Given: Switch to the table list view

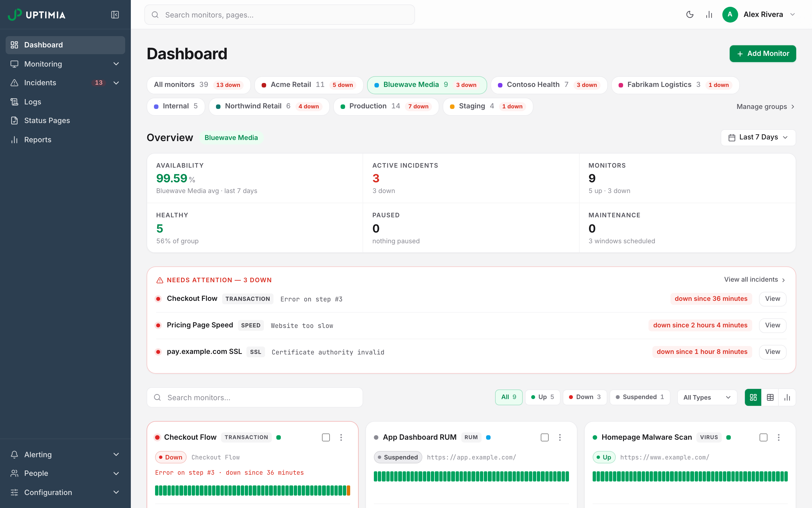Looking at the screenshot, I should click(x=770, y=397).
